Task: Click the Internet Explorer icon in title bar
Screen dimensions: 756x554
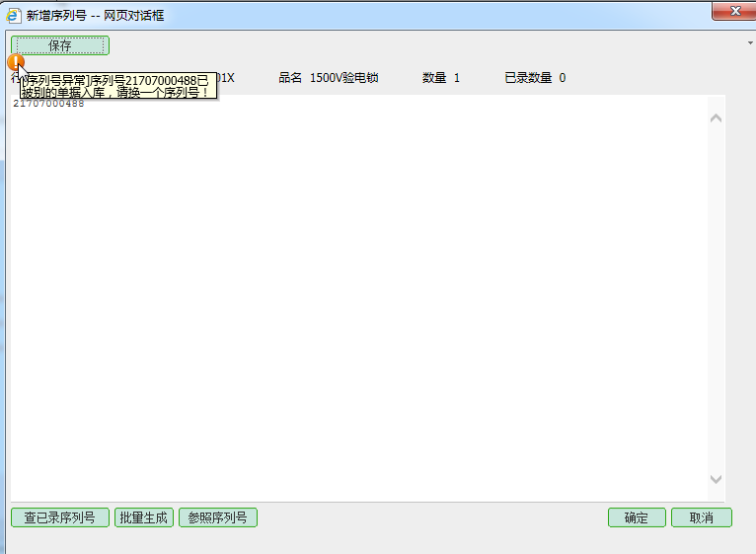Action: click(x=13, y=16)
